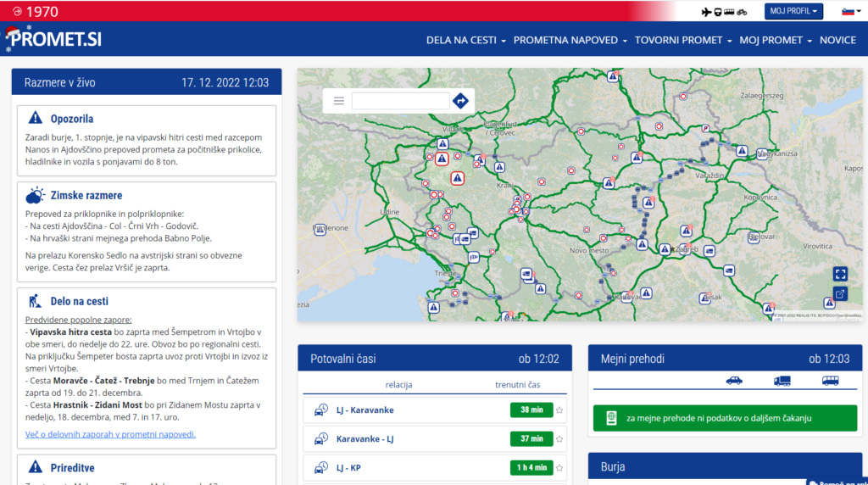Viewport: 868px width, 485px height.
Task: Click the map search input field
Action: pyautogui.click(x=400, y=101)
